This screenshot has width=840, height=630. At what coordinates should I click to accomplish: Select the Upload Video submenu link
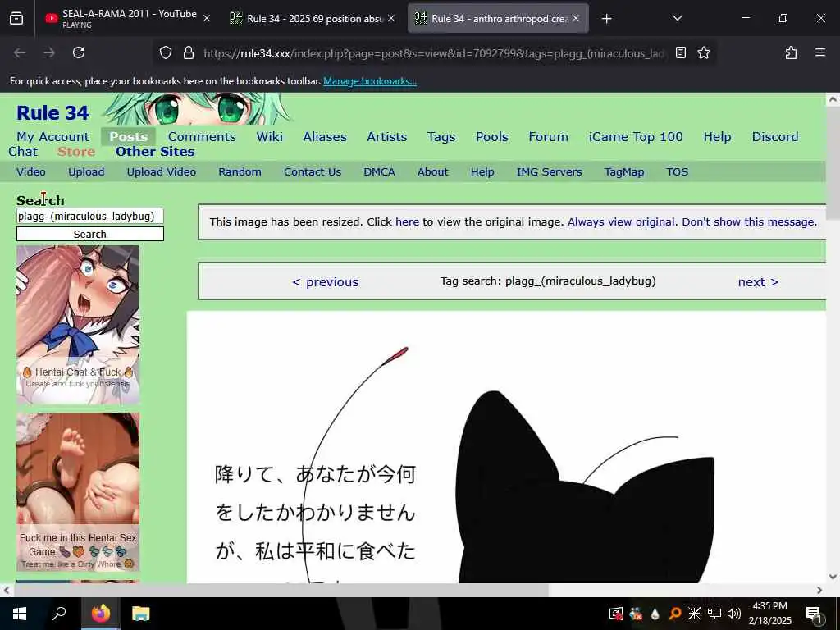162,172
